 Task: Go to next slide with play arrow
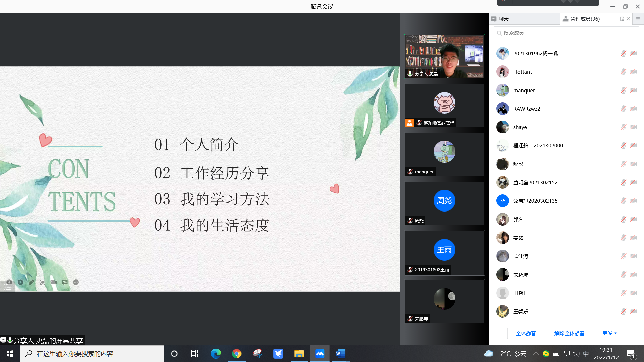click(x=20, y=282)
